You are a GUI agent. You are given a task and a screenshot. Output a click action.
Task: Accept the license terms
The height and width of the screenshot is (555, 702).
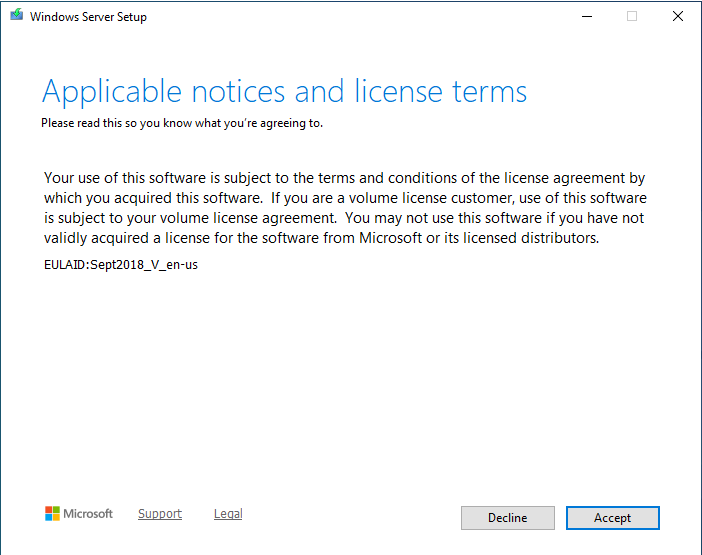tap(612, 518)
